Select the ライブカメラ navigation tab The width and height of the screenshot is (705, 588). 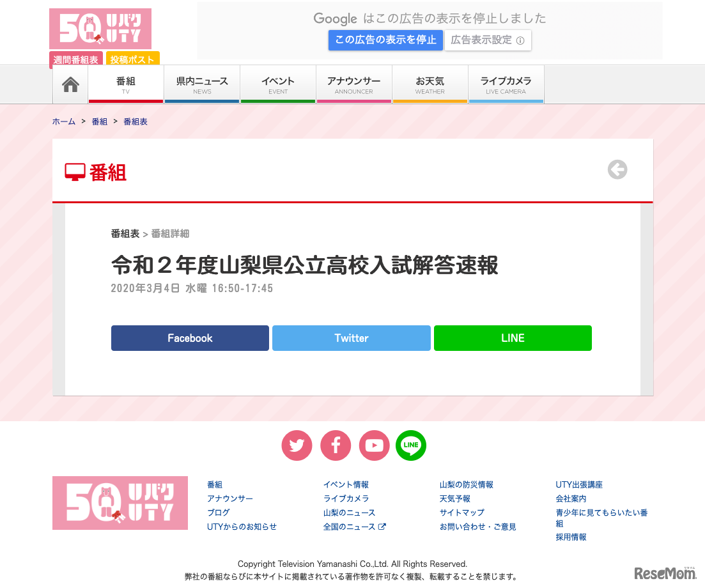[506, 84]
